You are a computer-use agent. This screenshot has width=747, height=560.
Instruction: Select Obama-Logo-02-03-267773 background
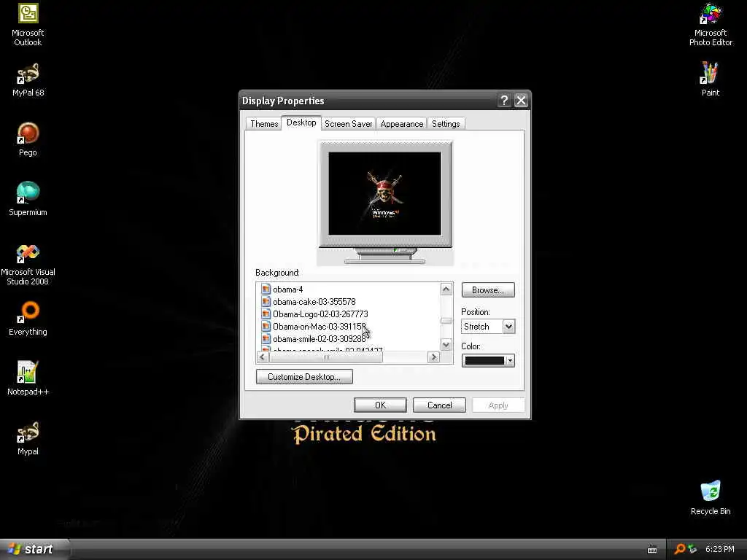320,314
